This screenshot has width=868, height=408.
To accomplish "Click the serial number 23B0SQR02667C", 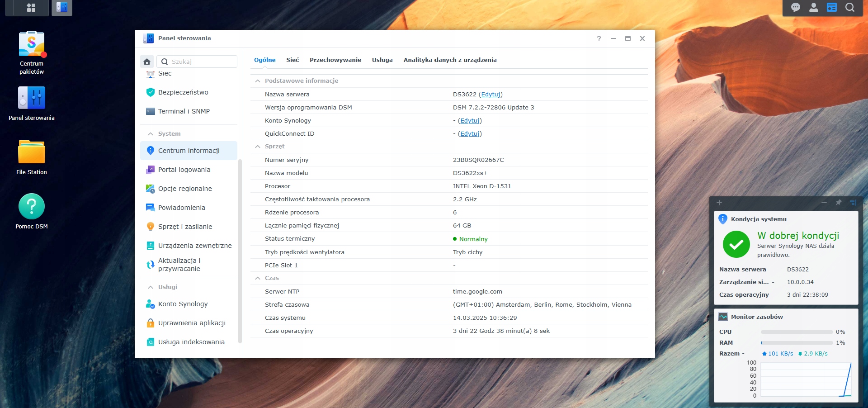I will point(478,160).
